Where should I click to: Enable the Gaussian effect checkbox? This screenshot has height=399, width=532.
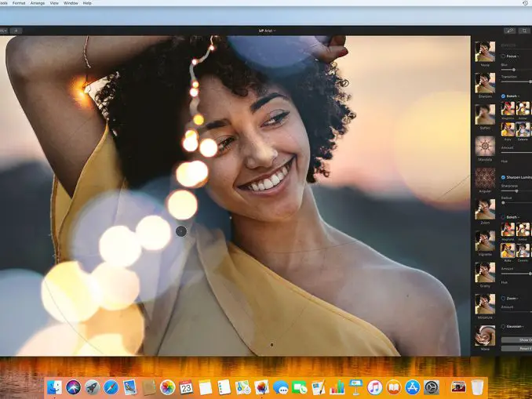point(503,326)
